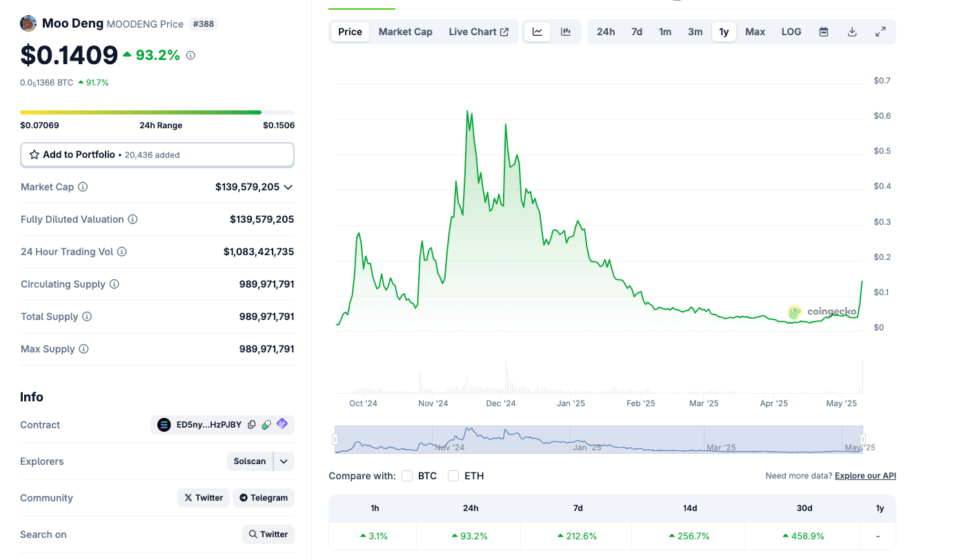The height and width of the screenshot is (560, 966).
Task: Expand the chart to fullscreen
Action: (880, 31)
